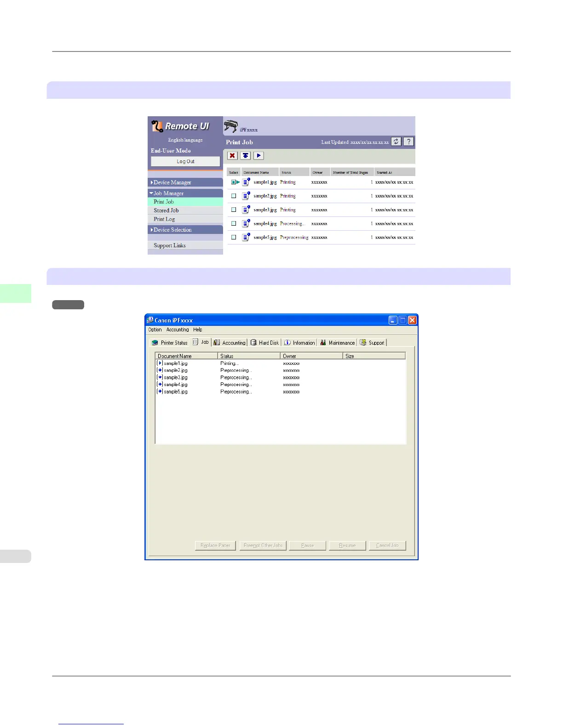Click the Printer Status tab icon

pyautogui.click(x=155, y=343)
